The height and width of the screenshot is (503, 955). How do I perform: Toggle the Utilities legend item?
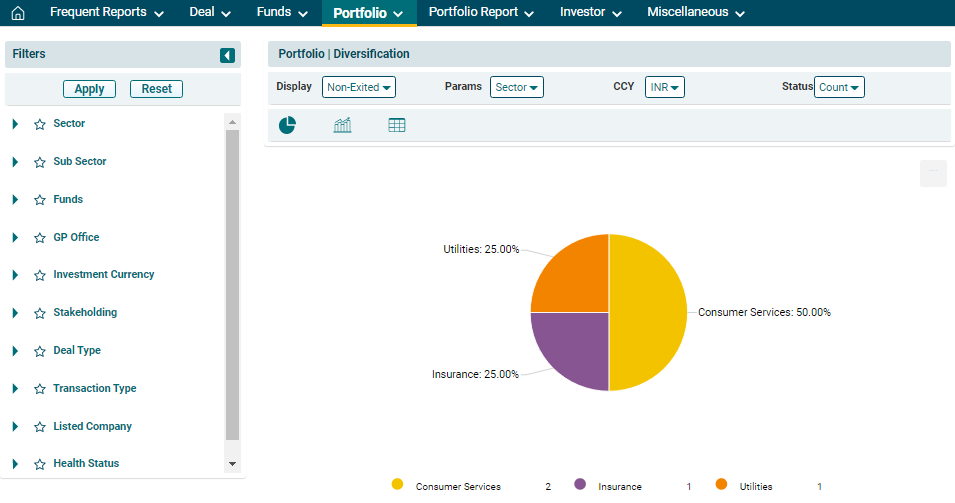click(755, 486)
